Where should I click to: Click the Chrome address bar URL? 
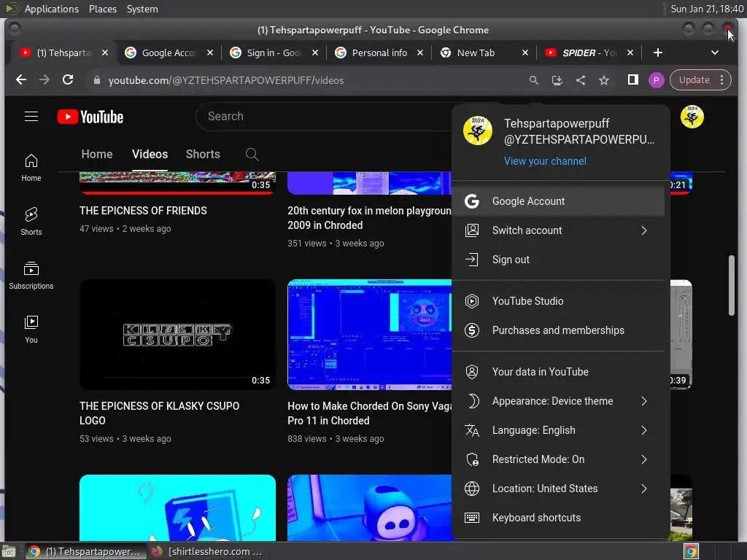tap(226, 80)
